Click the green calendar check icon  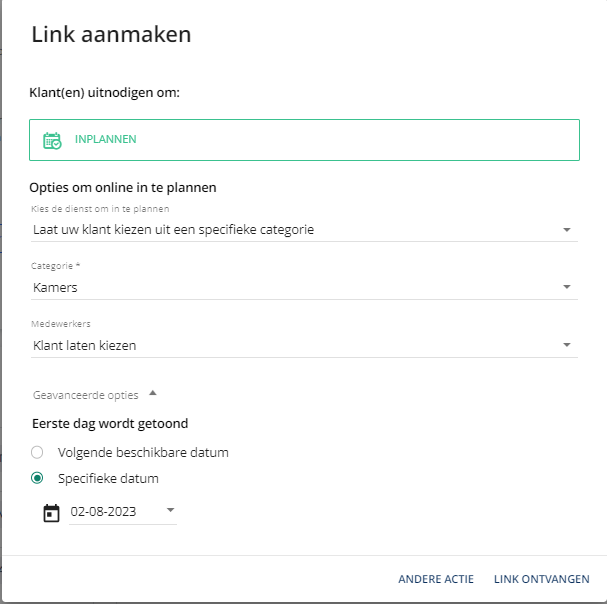[52, 140]
